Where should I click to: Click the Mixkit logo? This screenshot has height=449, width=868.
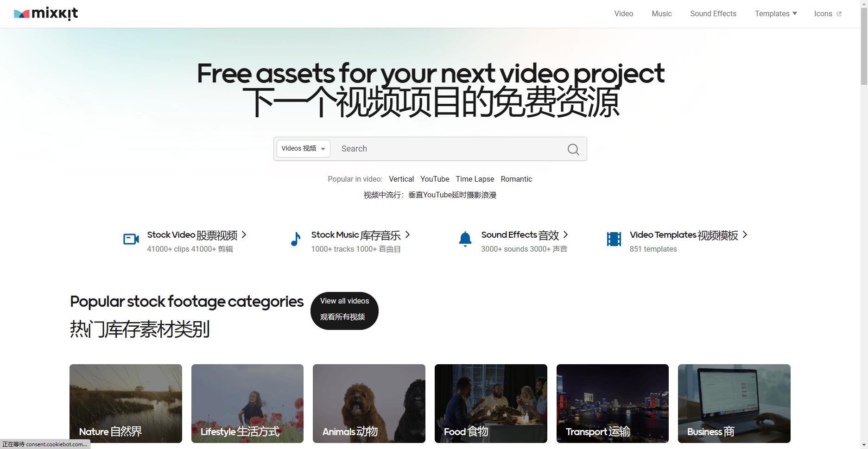[46, 14]
